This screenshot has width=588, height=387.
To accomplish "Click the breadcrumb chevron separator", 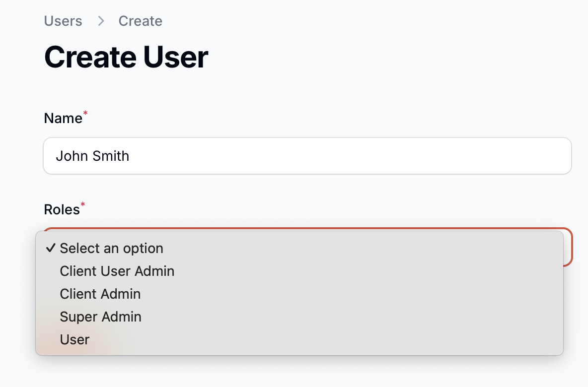I will click(101, 21).
